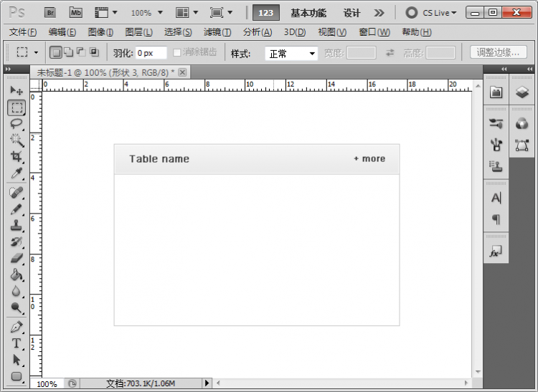538x392 pixels.
Task: Swap width and height values
Action: [390, 53]
